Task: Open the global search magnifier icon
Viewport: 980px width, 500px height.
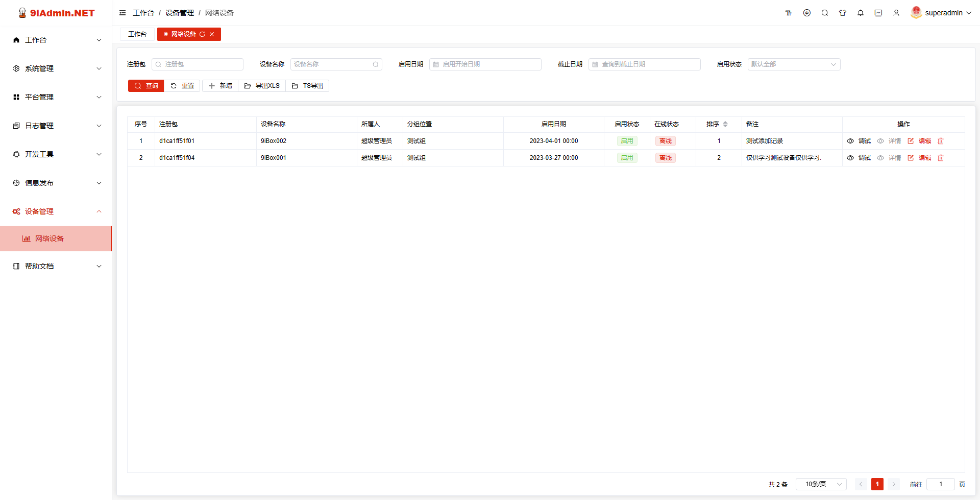Action: [x=824, y=13]
